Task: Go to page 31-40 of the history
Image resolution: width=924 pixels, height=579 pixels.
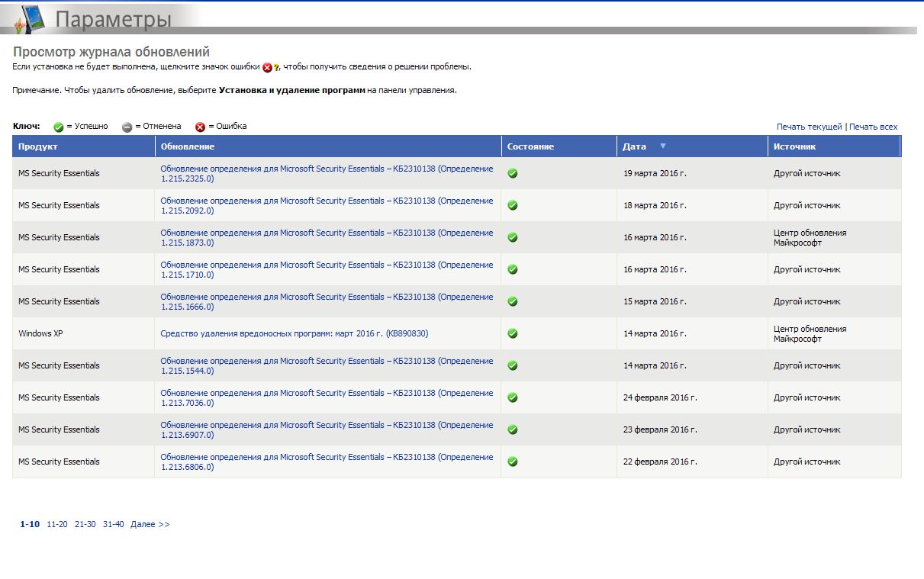Action: click(114, 524)
